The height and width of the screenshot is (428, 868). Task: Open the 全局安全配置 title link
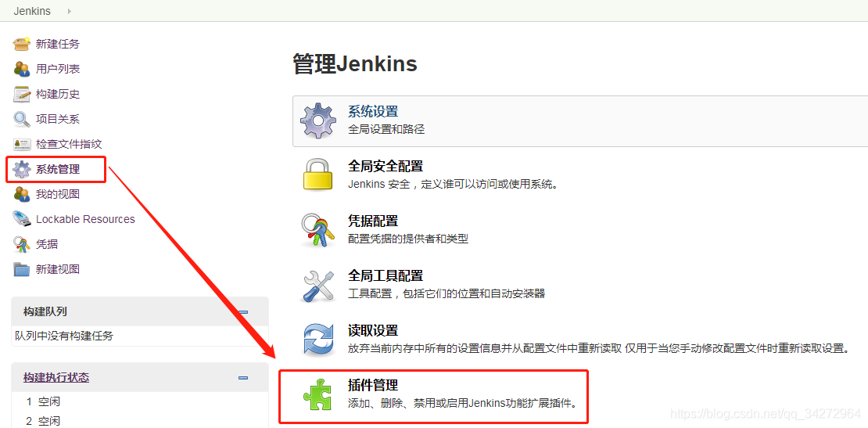386,166
